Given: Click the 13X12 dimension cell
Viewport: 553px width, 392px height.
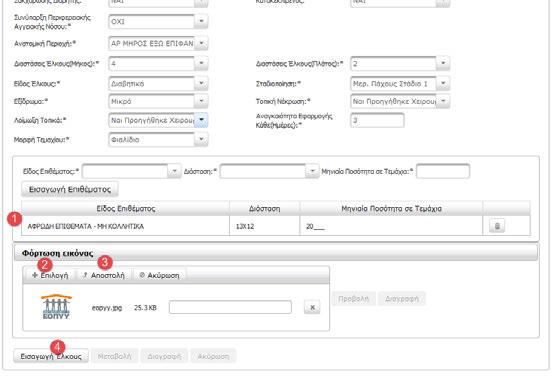Looking at the screenshot, I should [x=265, y=226].
